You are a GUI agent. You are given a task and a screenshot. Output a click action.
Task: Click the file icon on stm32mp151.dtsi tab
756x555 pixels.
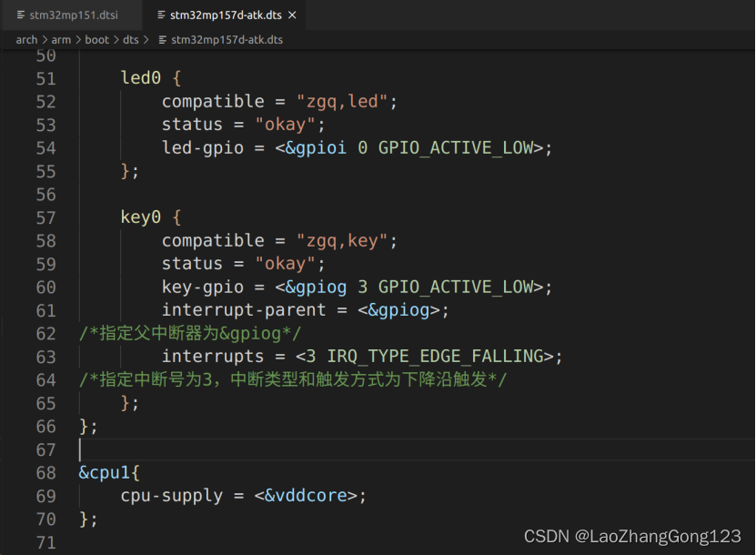18,15
